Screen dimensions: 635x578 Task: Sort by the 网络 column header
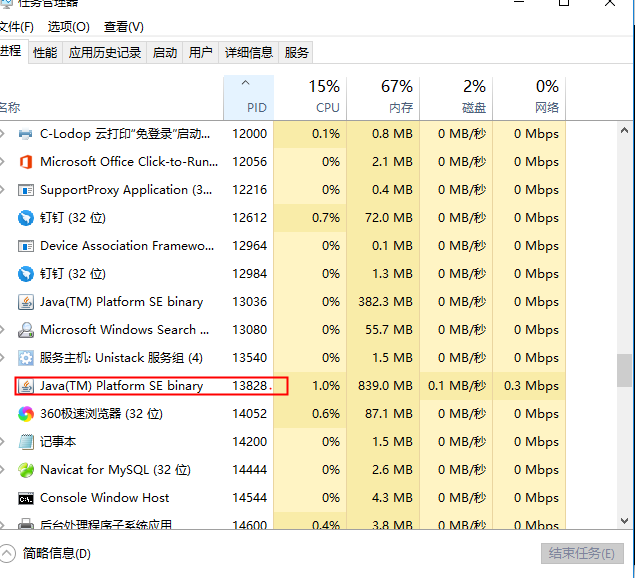tap(529, 97)
